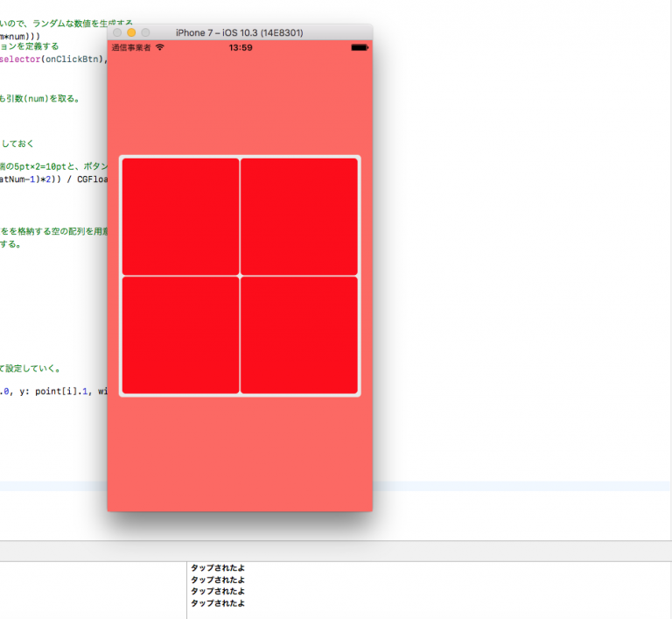This screenshot has height=619, width=672.
Task: Tap the top-left red button in simulator
Action: [x=180, y=216]
